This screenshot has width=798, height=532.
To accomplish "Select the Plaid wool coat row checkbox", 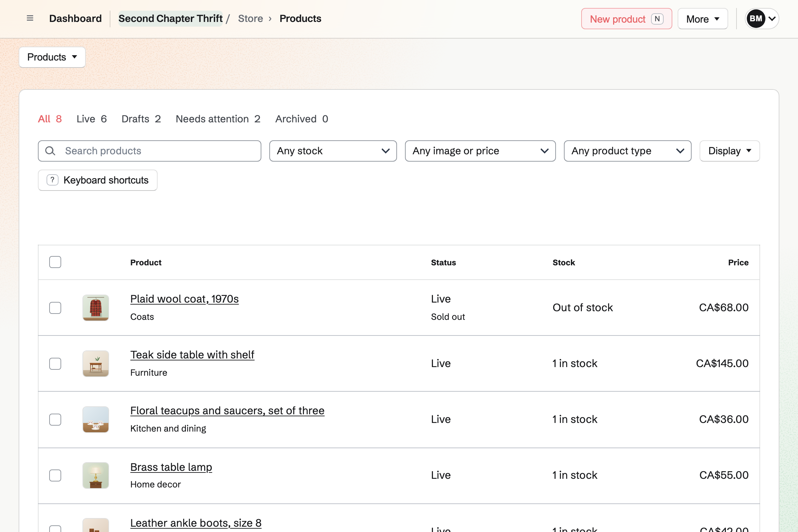I will (55, 308).
